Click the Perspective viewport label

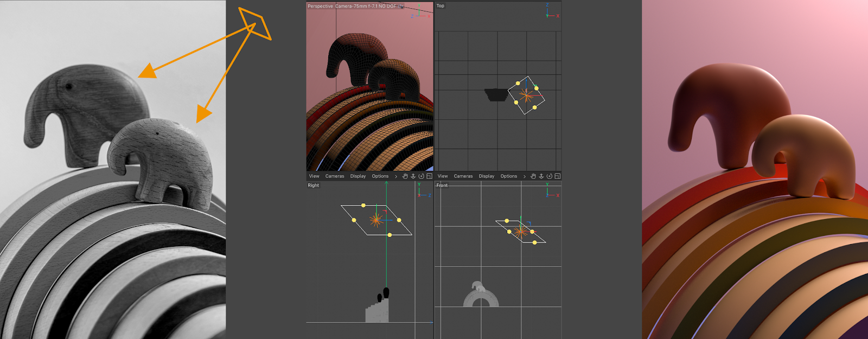[320, 6]
